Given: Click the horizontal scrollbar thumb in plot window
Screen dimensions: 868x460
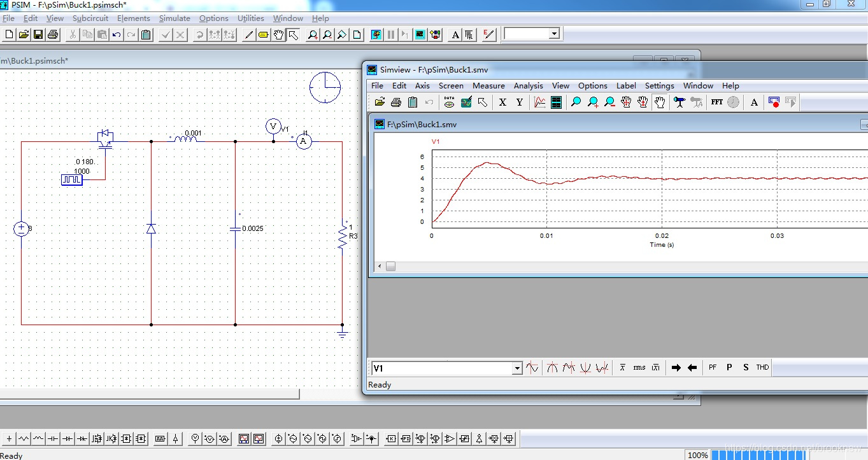Looking at the screenshot, I should (x=390, y=266).
